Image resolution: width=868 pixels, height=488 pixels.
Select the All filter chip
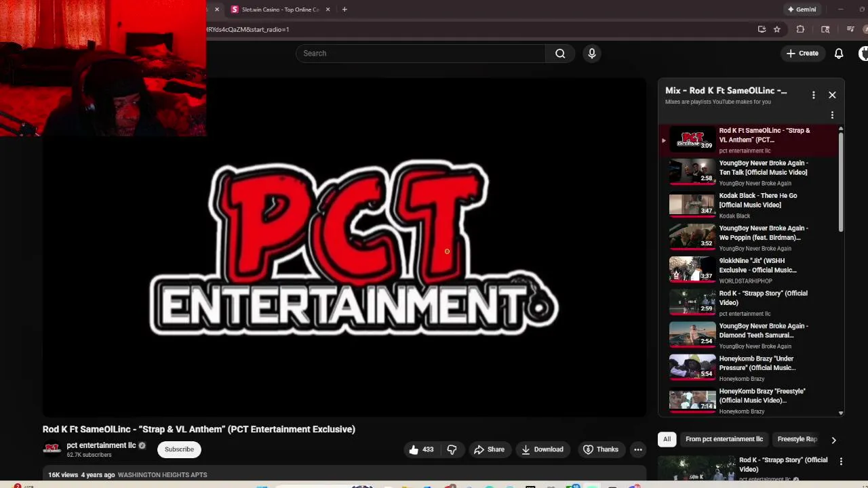coord(667,439)
